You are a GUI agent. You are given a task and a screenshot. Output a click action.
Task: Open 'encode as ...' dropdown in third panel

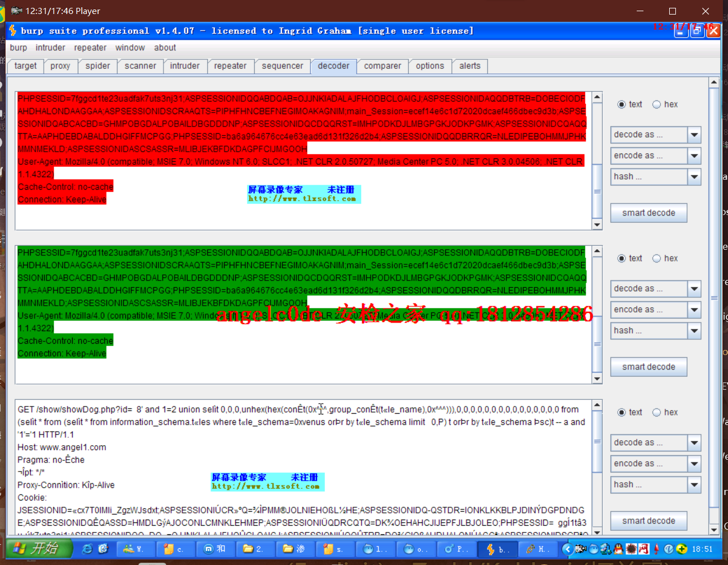[656, 464]
